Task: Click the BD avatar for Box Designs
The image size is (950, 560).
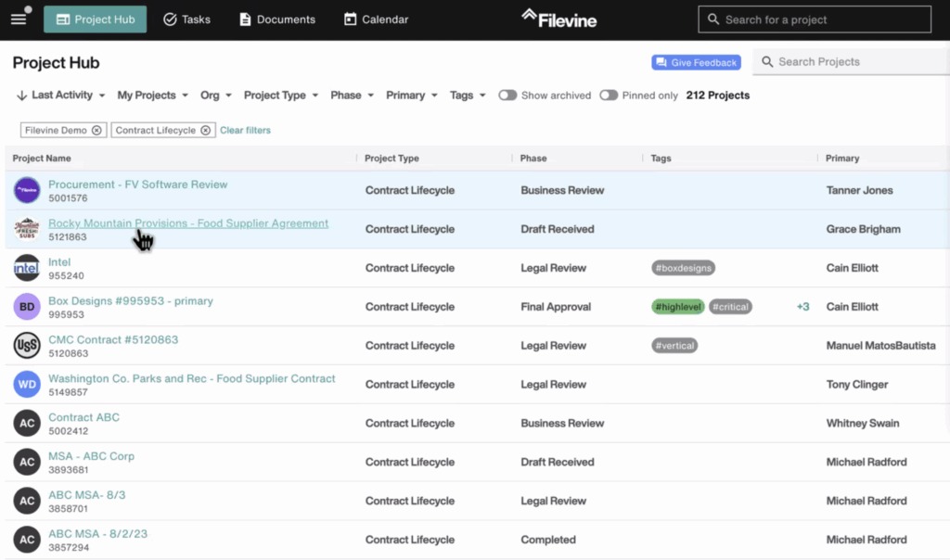Action: coord(27,307)
